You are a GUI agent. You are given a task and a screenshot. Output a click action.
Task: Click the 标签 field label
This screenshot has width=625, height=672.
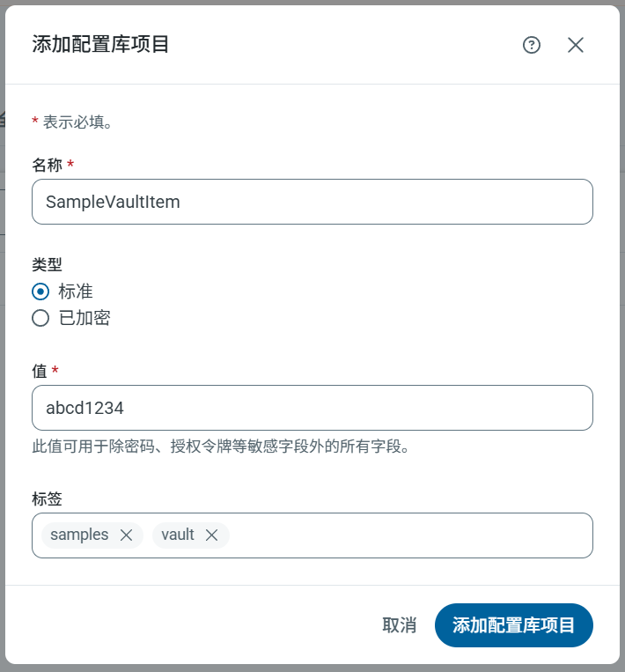47,498
